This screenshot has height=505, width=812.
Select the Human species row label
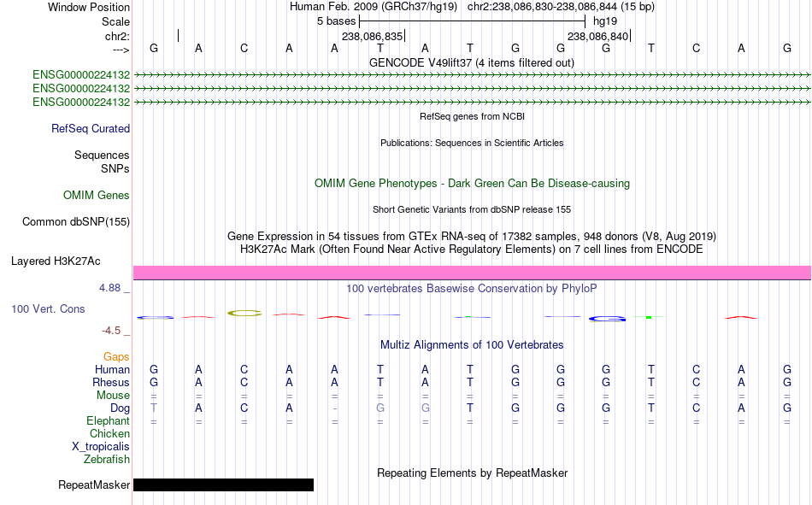(112, 369)
